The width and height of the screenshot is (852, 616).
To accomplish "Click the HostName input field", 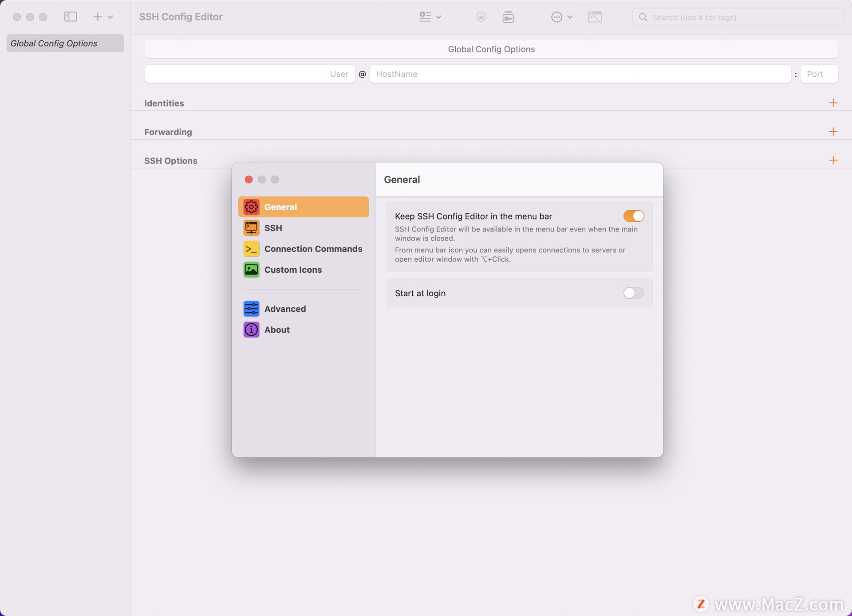I will pos(580,74).
